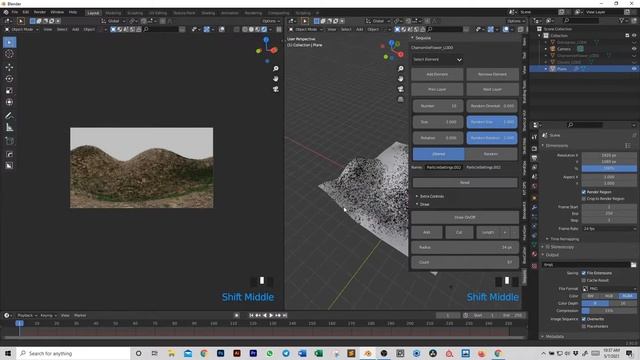The width and height of the screenshot is (640, 360).
Task: Switch to the Layout workspace tab
Action: [x=93, y=13]
